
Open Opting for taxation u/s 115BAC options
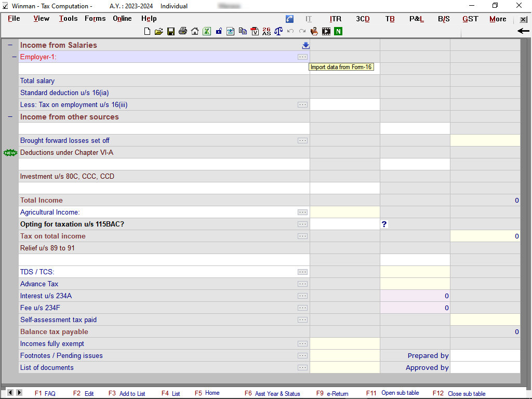point(302,224)
